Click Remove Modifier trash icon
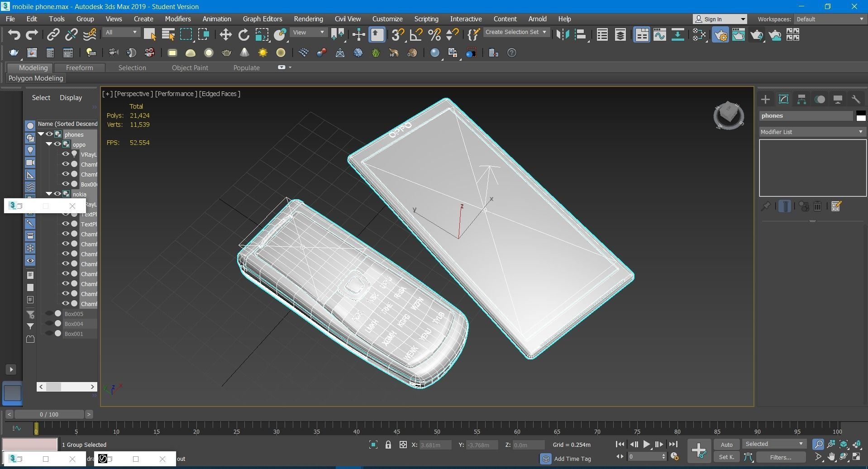 pyautogui.click(x=817, y=206)
